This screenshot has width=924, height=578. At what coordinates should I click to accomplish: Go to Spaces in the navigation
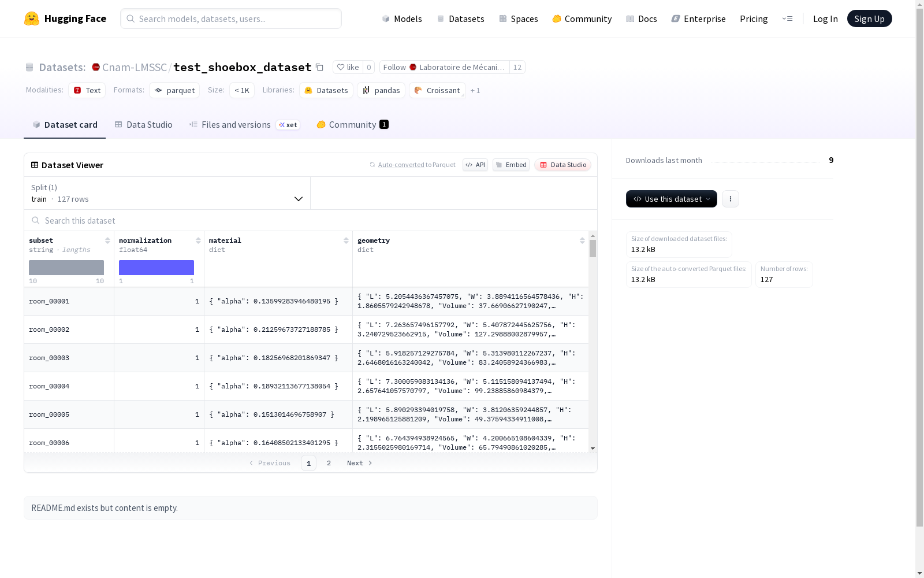pyautogui.click(x=519, y=18)
